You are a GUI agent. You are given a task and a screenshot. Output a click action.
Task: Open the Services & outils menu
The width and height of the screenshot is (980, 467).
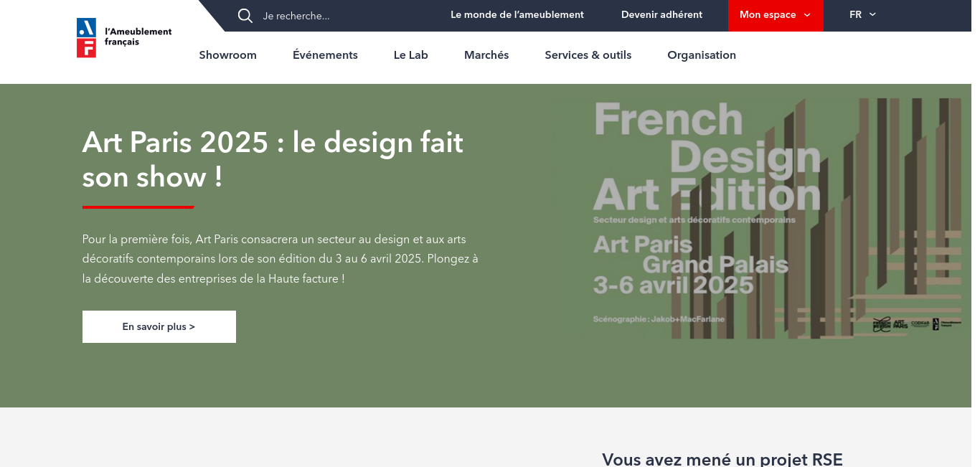click(588, 55)
